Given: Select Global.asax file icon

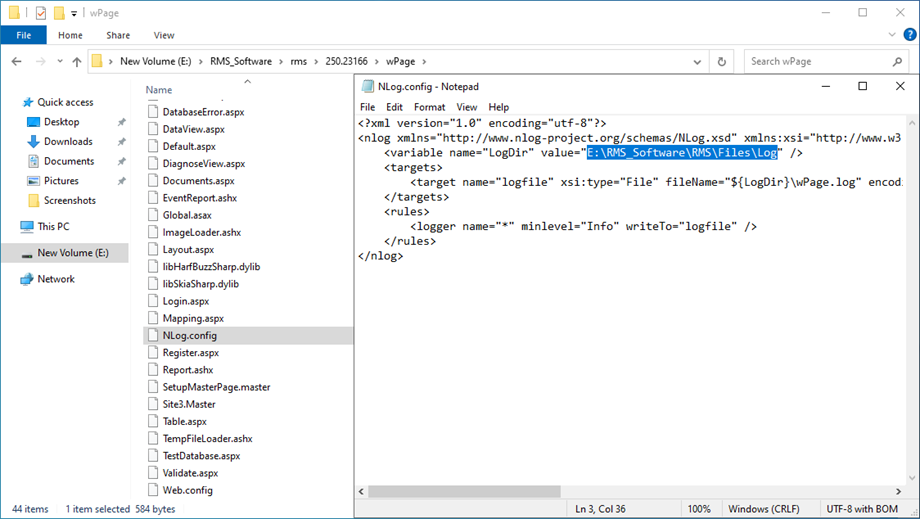Looking at the screenshot, I should coord(153,215).
